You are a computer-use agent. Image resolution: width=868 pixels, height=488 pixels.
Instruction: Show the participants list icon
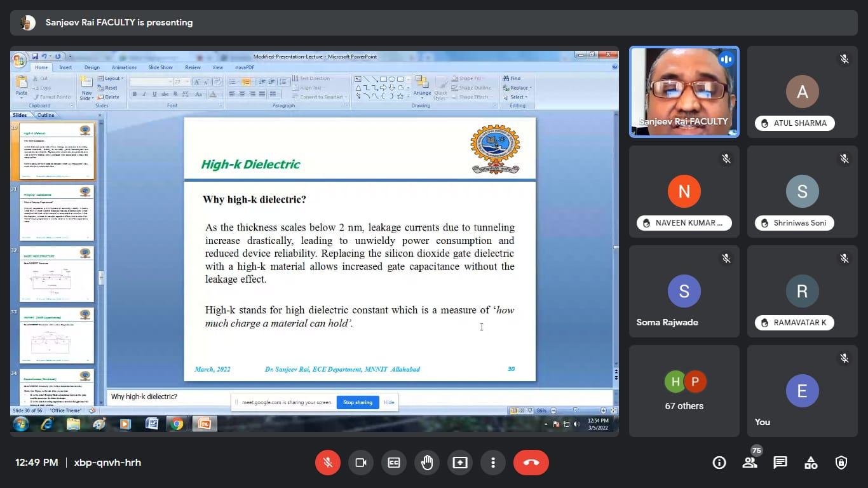pos(750,463)
